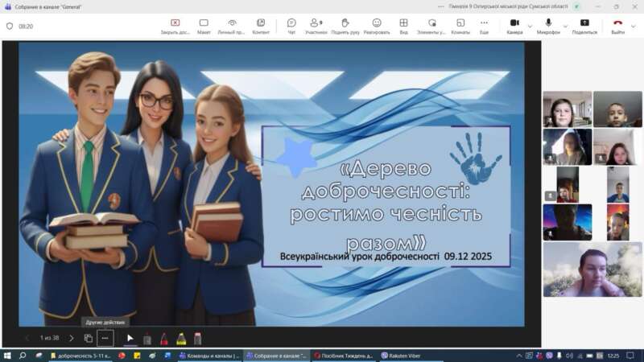Open Rakuten Viber from the taskbar

click(407, 355)
